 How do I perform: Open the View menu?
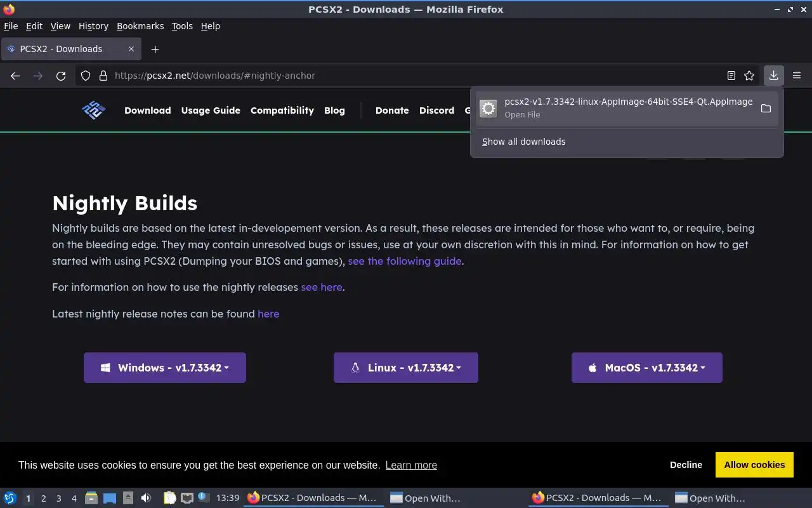coord(60,26)
